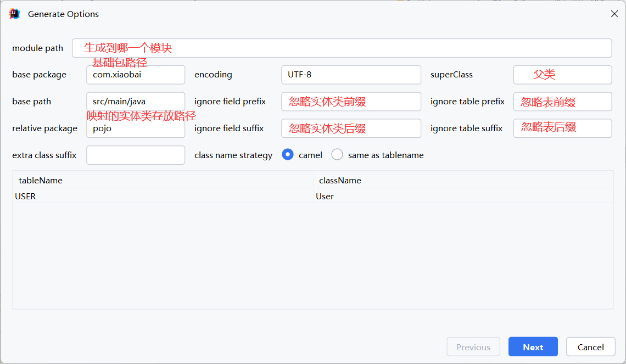
Task: Click the superClass text field
Action: point(562,75)
